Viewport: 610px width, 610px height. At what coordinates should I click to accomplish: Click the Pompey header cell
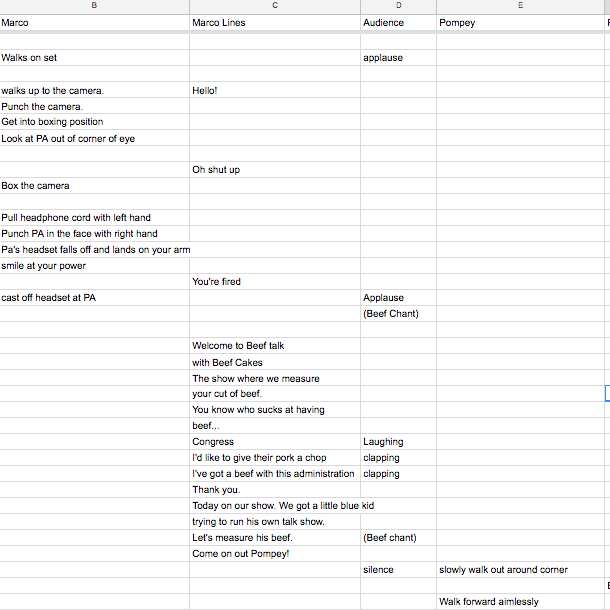coord(520,23)
